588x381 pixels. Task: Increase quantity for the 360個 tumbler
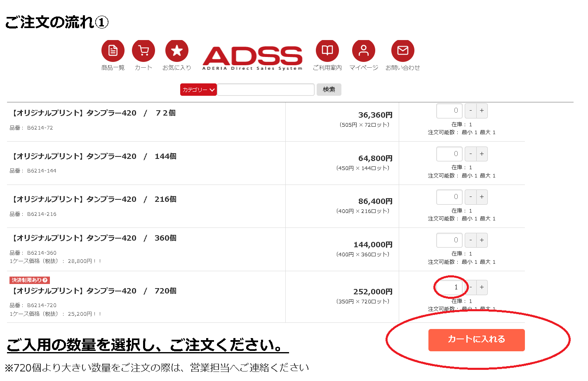pyautogui.click(x=482, y=240)
